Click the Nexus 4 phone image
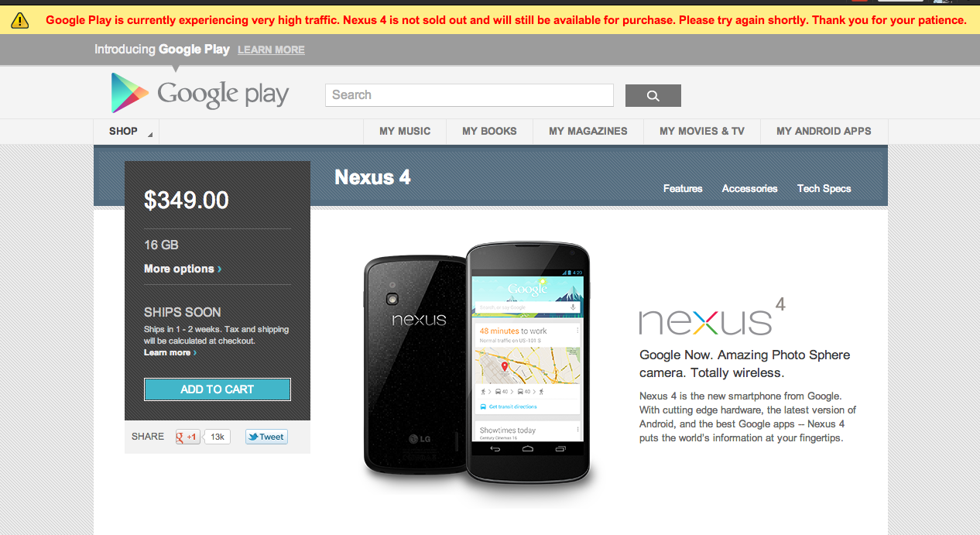 pos(477,365)
